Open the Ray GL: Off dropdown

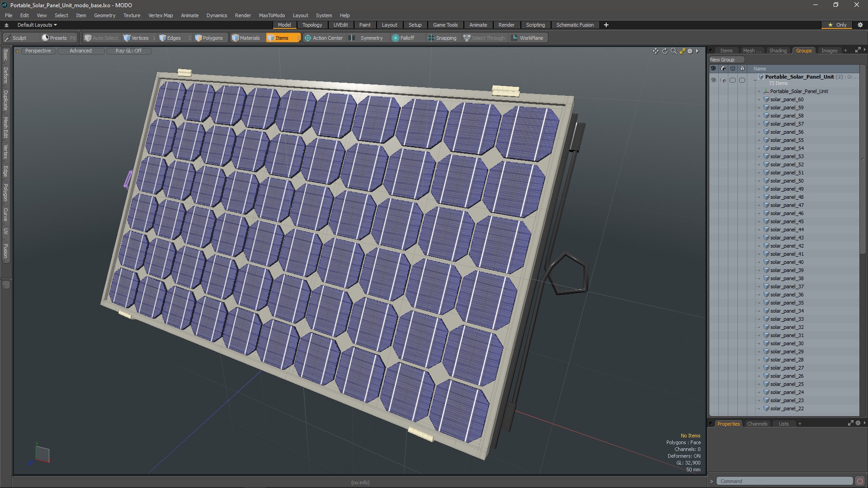coord(128,51)
